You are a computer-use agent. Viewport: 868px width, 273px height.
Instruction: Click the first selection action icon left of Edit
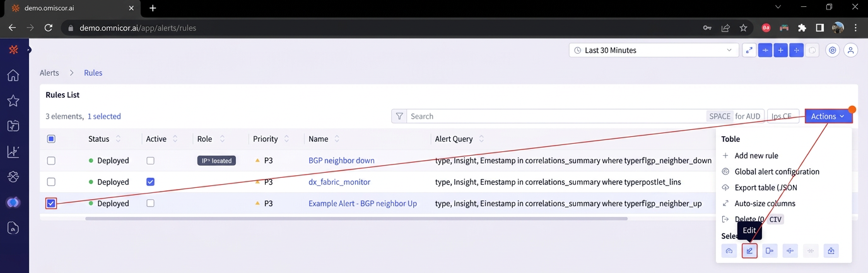[x=729, y=251]
